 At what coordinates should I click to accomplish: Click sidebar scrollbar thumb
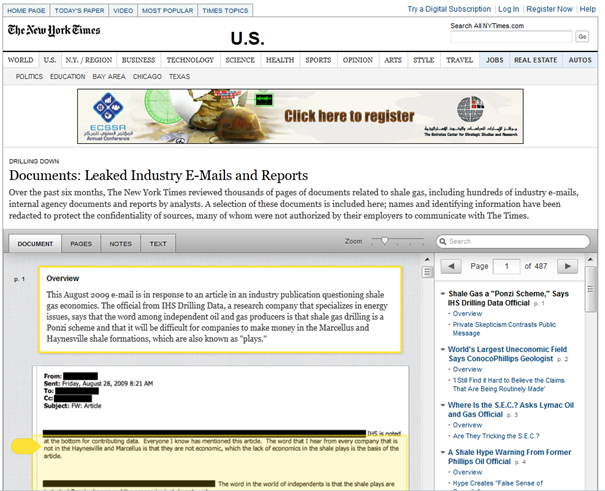pyautogui.click(x=590, y=289)
